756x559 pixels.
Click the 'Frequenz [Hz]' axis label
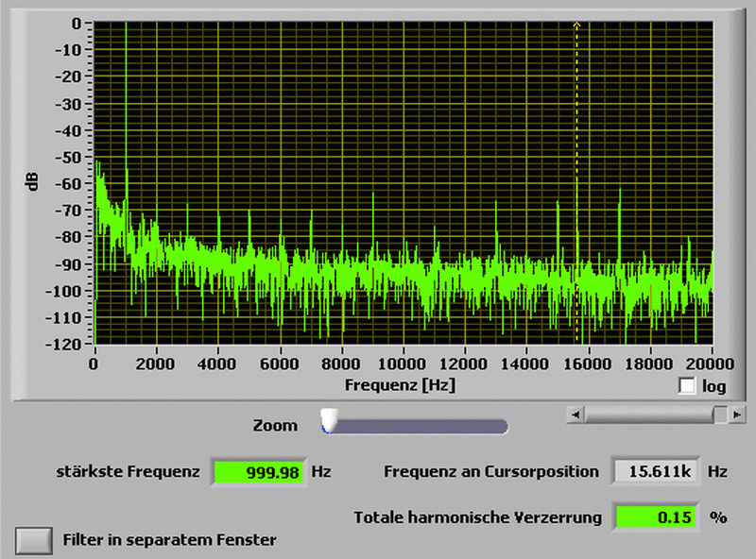400,385
